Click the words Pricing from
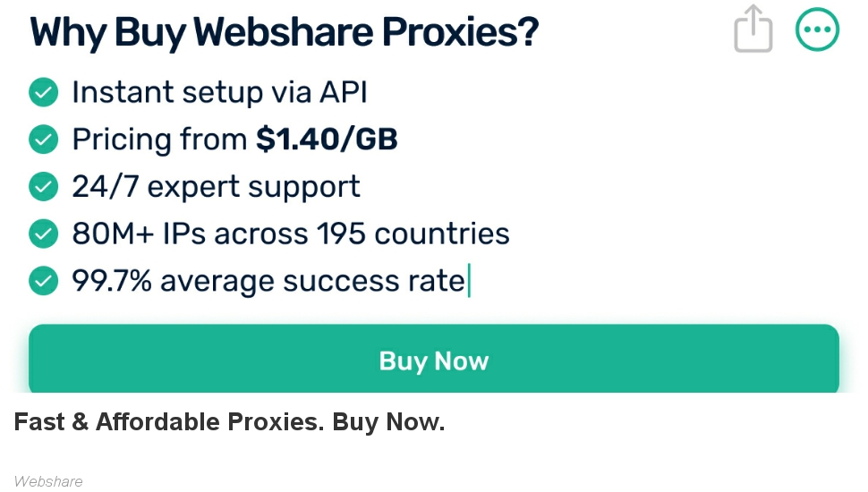868x492 pixels. [159, 140]
